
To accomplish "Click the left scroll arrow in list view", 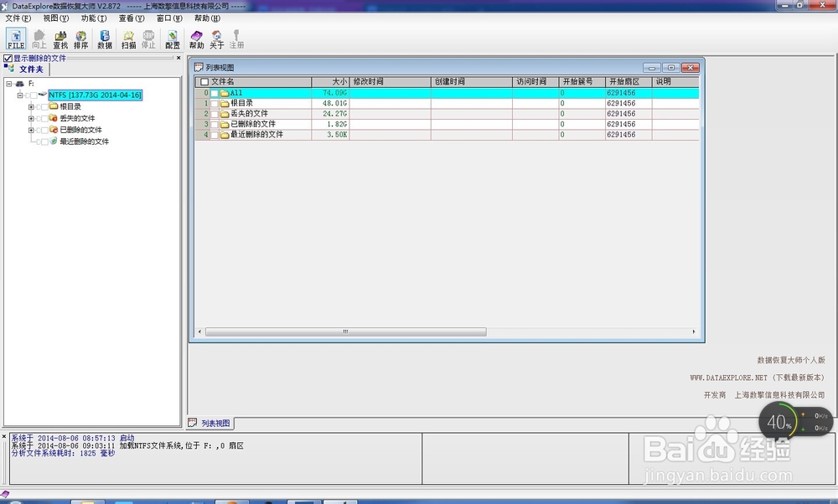I will tap(200, 332).
